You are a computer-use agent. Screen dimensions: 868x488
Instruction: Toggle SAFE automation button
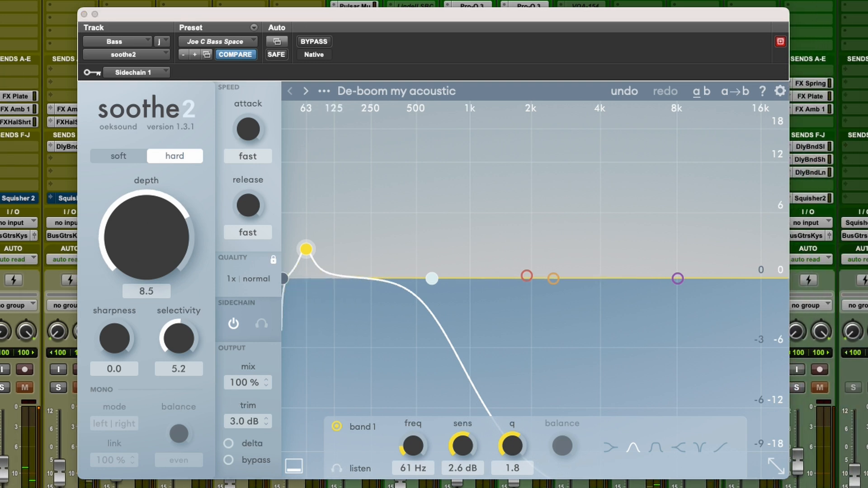[276, 54]
